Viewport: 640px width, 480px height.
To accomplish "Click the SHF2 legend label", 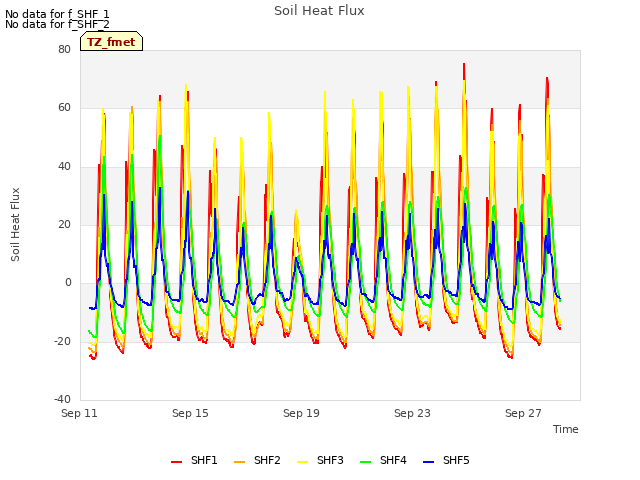I will [267, 460].
